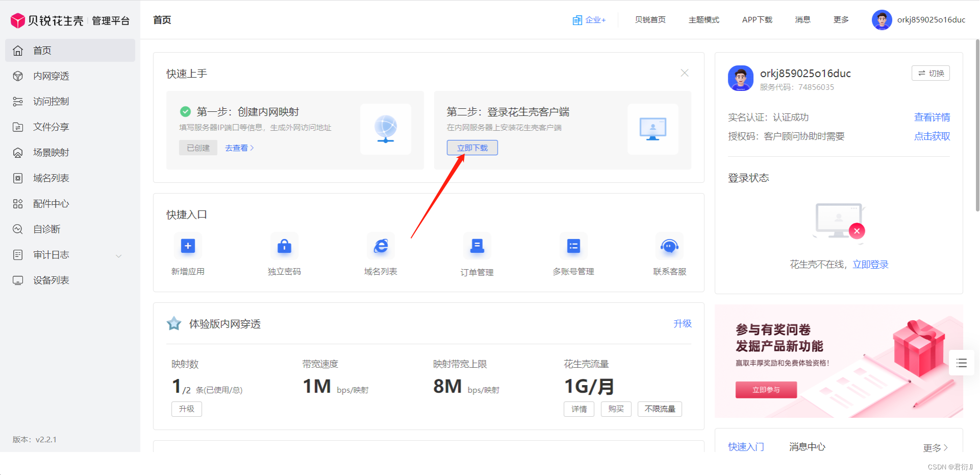The image size is (980, 475).
Task: Click the header user avatar
Action: click(x=881, y=20)
